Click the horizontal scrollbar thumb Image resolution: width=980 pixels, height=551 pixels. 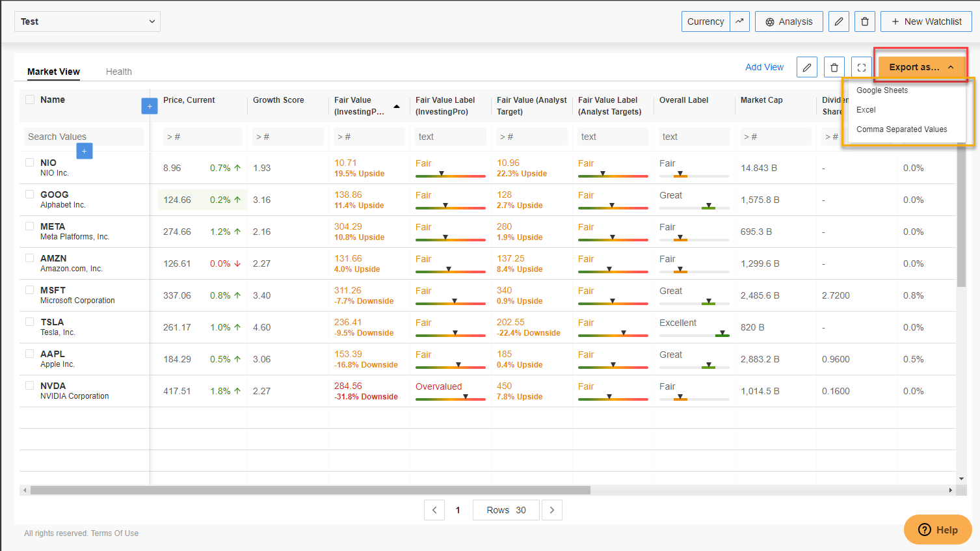click(310, 490)
